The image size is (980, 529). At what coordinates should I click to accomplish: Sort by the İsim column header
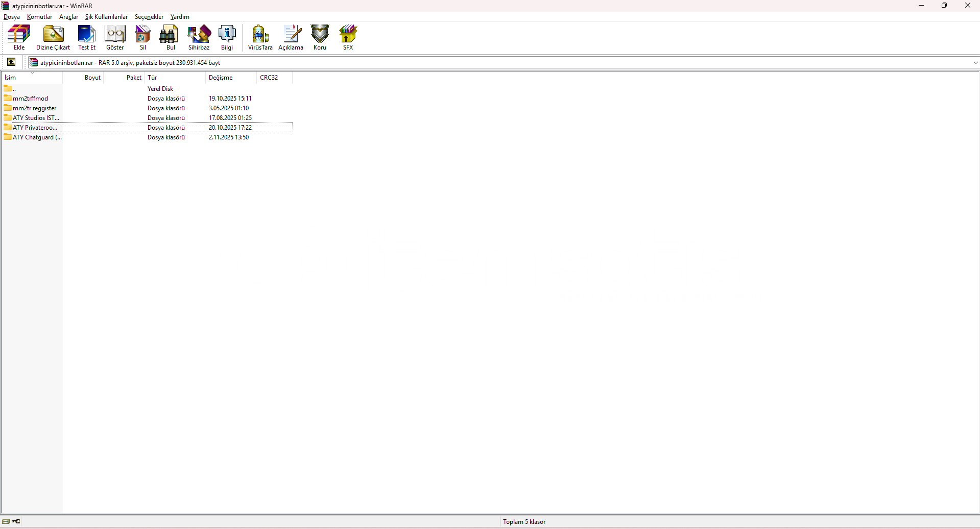click(x=32, y=78)
